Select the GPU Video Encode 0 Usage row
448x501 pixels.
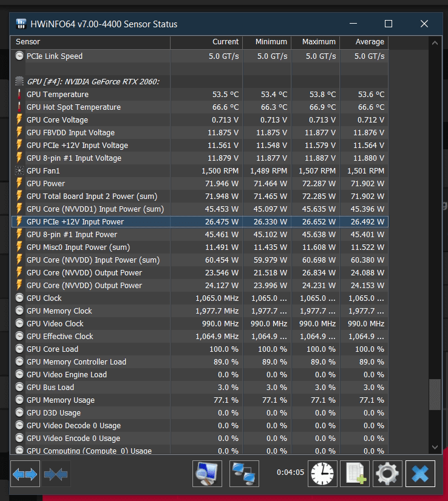(x=200, y=439)
